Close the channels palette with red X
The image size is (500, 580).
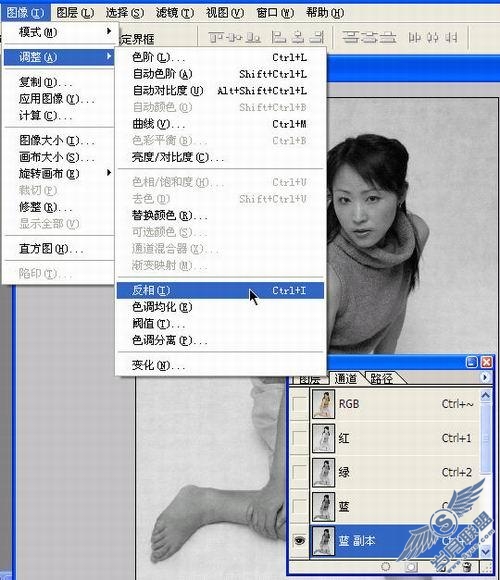pyautogui.click(x=486, y=362)
